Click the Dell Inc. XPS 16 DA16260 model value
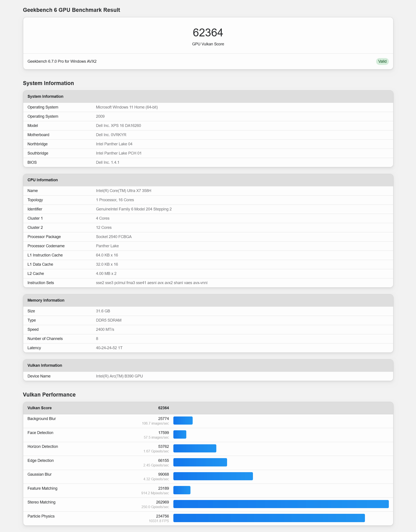The height and width of the screenshot is (532, 416). (x=118, y=126)
